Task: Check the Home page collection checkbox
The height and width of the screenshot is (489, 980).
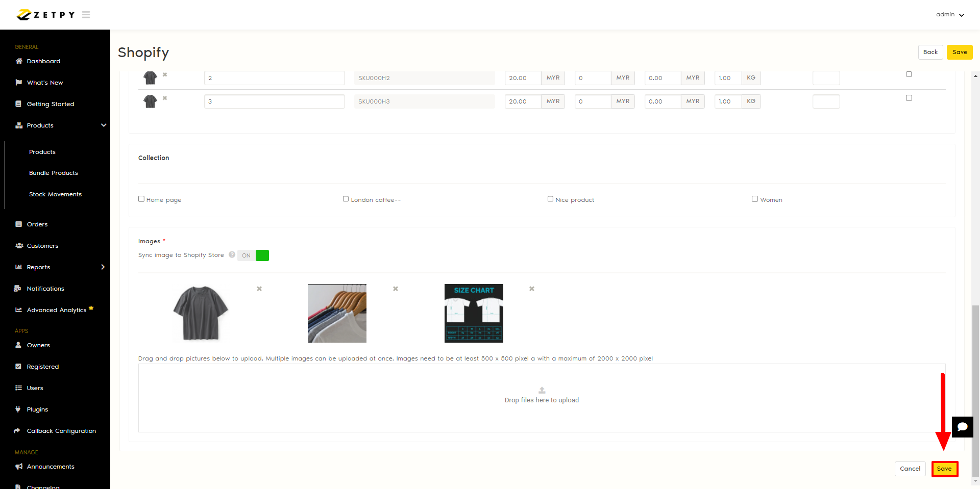Action: click(141, 199)
